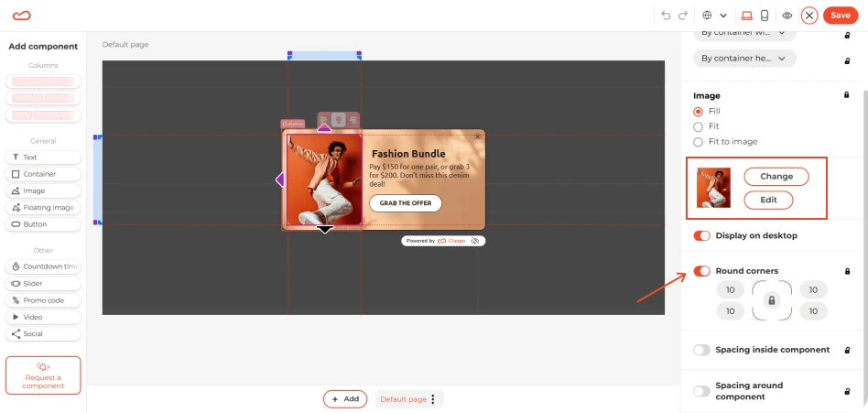Image resolution: width=868 pixels, height=413 pixels.
Task: Add a Slider component
Action: point(43,284)
